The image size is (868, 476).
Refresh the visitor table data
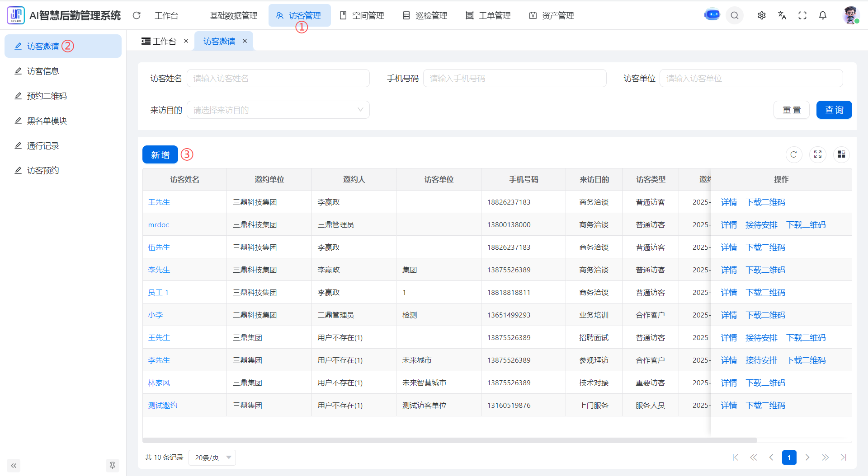tap(793, 154)
